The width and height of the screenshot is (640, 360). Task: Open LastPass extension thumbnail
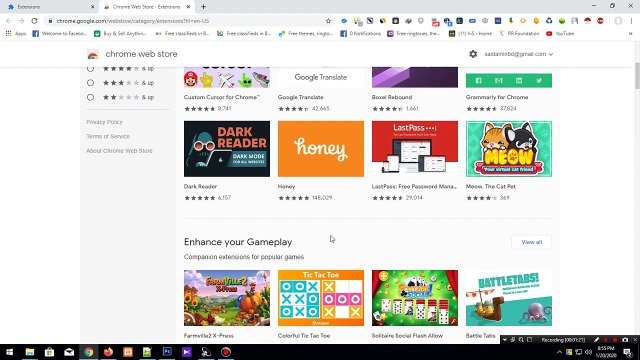(415, 149)
